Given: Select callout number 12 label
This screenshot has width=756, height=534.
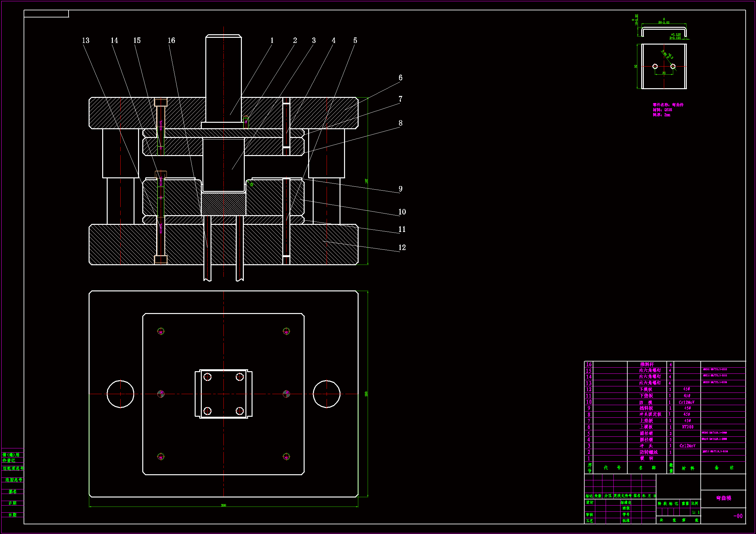Looking at the screenshot, I should pyautogui.click(x=402, y=247).
